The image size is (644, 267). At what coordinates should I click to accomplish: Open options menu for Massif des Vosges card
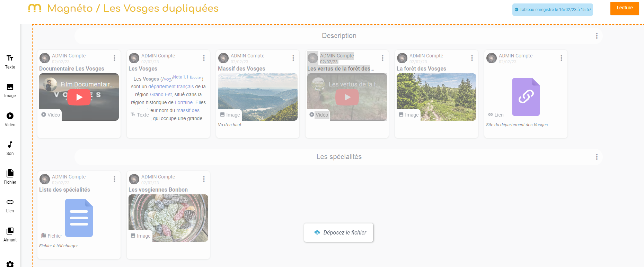point(293,58)
